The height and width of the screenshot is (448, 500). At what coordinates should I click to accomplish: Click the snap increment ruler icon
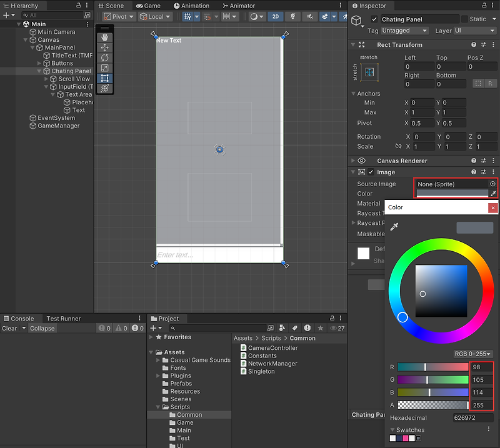(226, 17)
